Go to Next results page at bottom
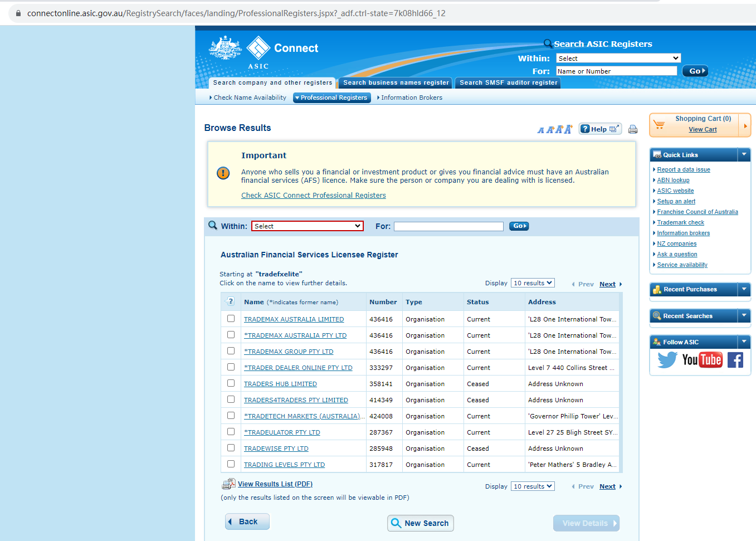The image size is (756, 541). point(608,486)
